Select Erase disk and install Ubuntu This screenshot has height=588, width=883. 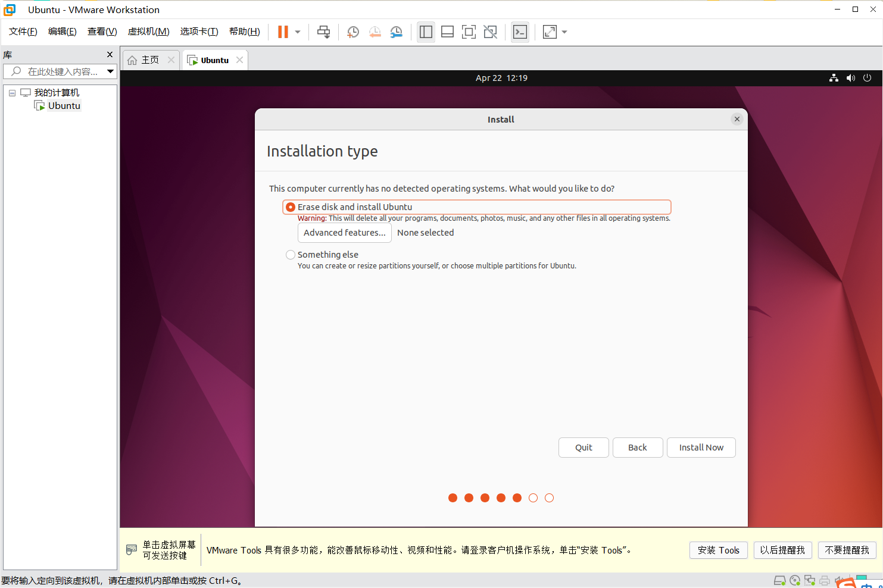pyautogui.click(x=477, y=207)
